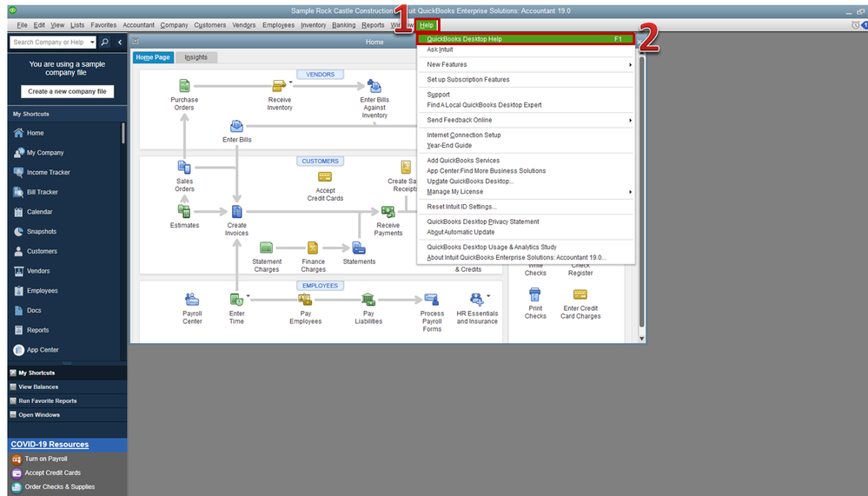
Task: Switch to the Insights tab
Action: point(196,57)
